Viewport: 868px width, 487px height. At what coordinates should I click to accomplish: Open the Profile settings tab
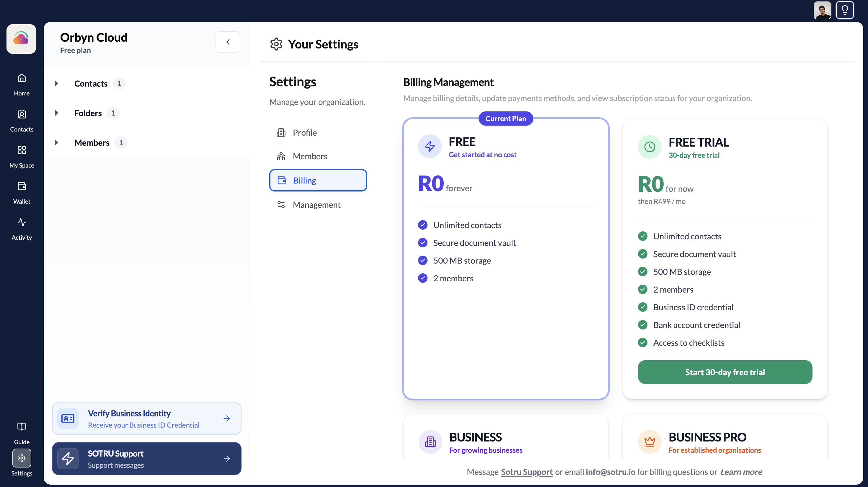tap(318, 133)
